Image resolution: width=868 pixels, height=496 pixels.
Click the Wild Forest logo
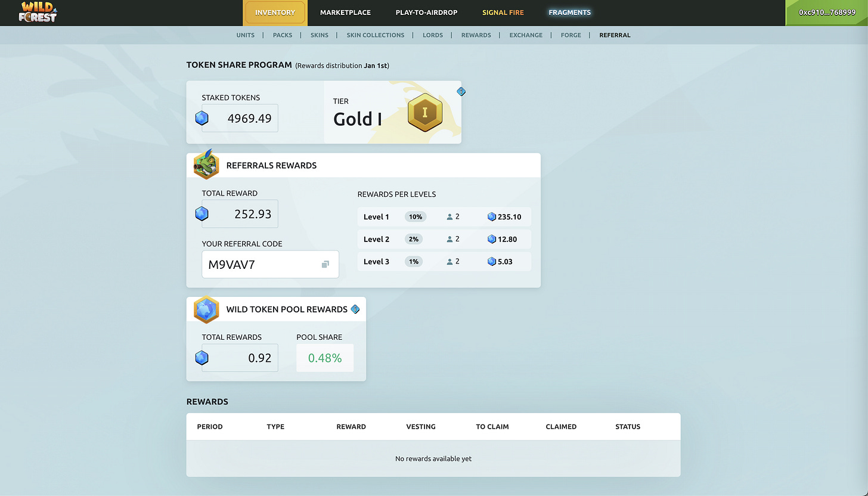point(37,13)
